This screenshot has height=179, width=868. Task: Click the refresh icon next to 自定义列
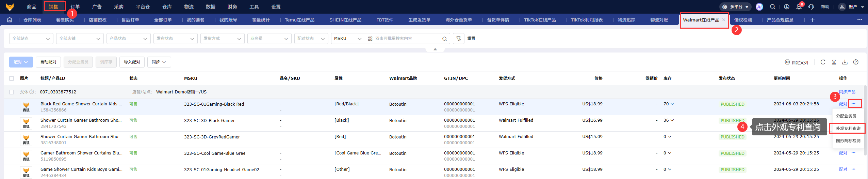click(823, 62)
